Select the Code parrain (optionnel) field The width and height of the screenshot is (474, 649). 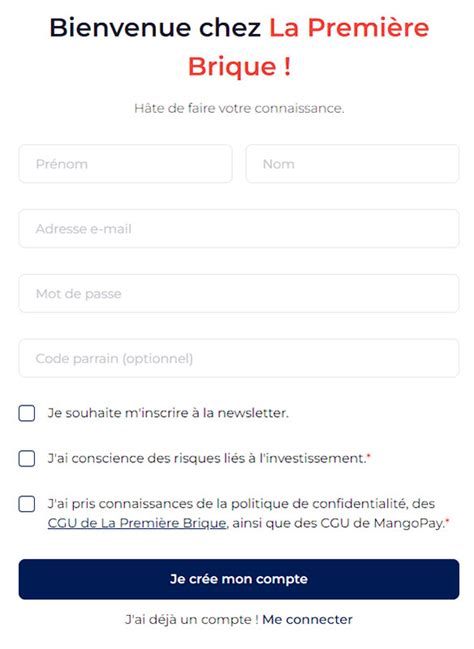point(239,358)
